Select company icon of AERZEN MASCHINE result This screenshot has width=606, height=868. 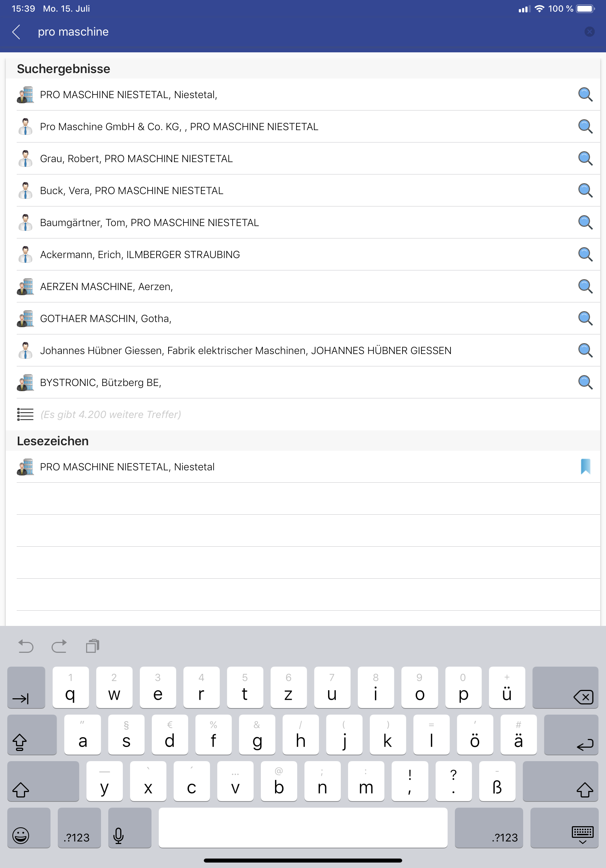click(25, 286)
